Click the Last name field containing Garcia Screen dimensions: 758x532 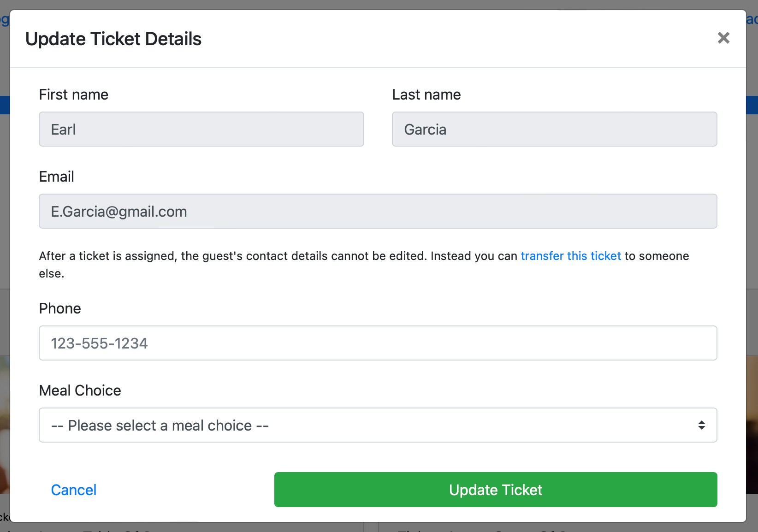tap(554, 129)
